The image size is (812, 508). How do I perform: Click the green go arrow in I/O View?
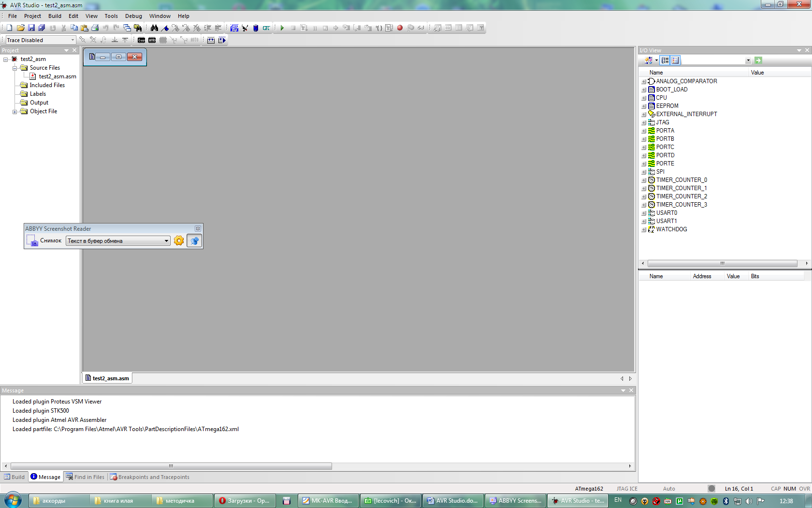pos(758,60)
